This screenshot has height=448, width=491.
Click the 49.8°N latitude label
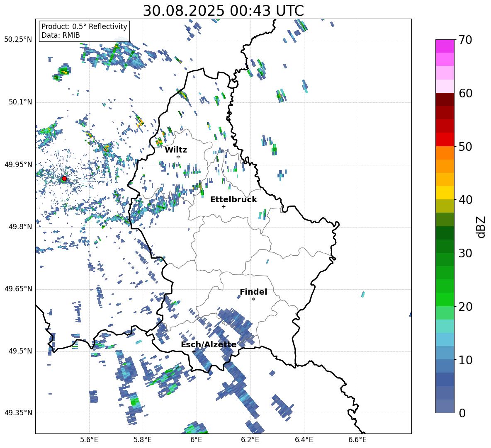20,227
